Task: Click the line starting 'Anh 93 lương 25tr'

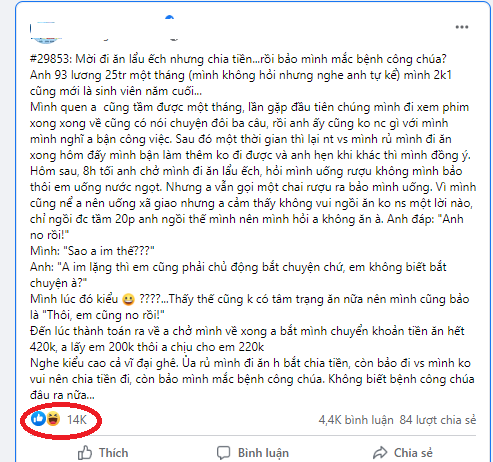Action: 241,75
